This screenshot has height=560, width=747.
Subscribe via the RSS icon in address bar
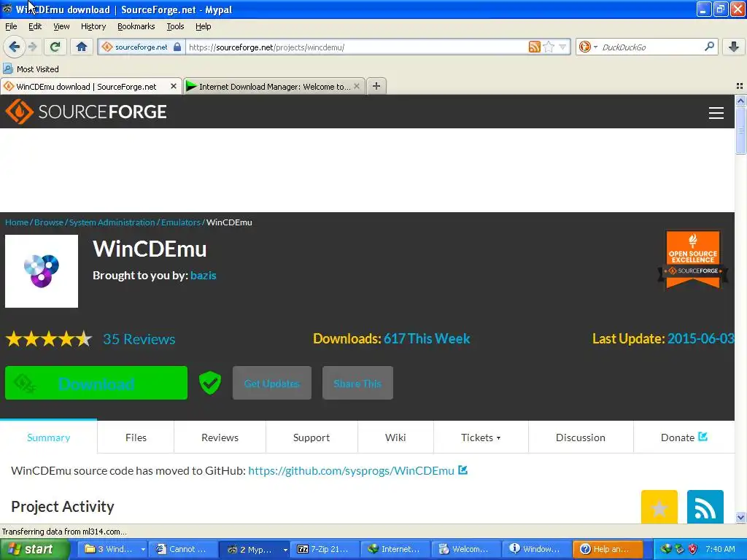tap(535, 47)
